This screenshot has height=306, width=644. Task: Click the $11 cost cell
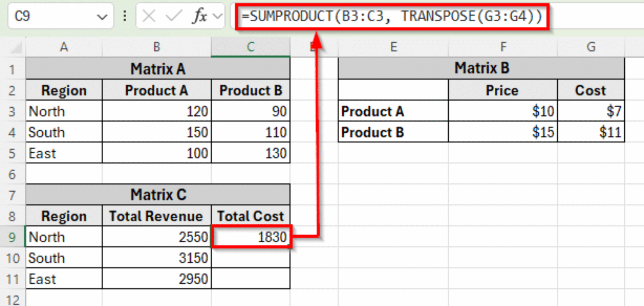[591, 132]
